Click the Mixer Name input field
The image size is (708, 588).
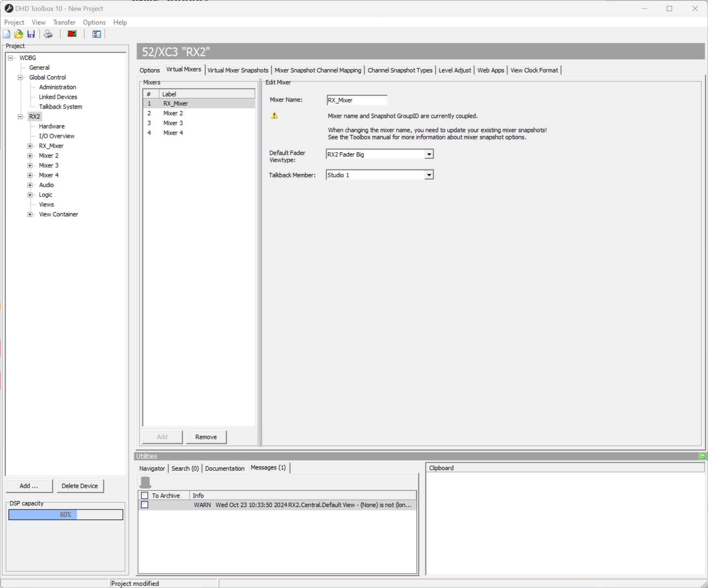[x=356, y=100]
